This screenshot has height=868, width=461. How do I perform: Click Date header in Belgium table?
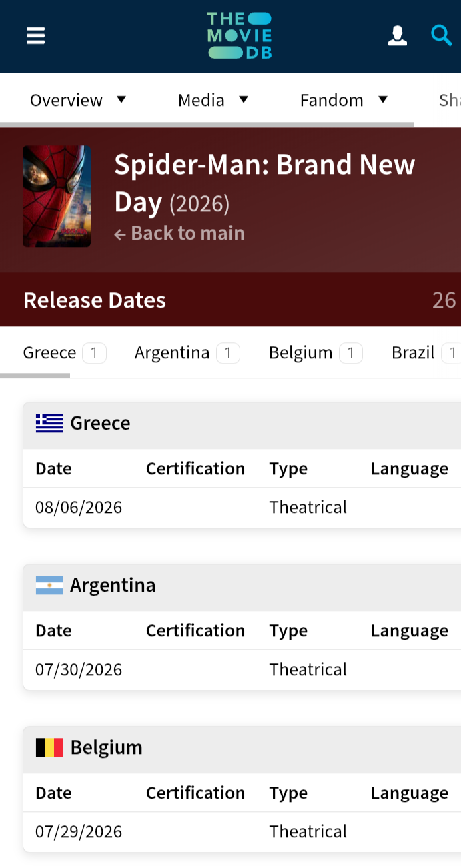[53, 793]
